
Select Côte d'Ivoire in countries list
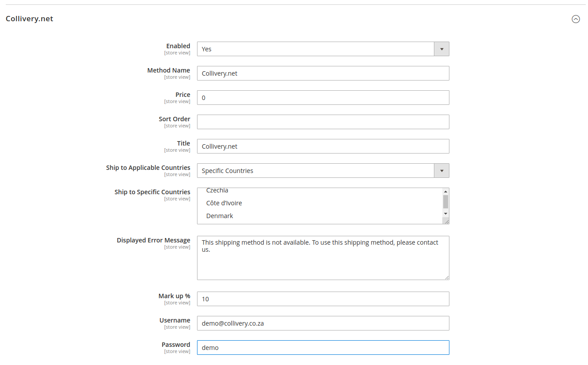224,203
